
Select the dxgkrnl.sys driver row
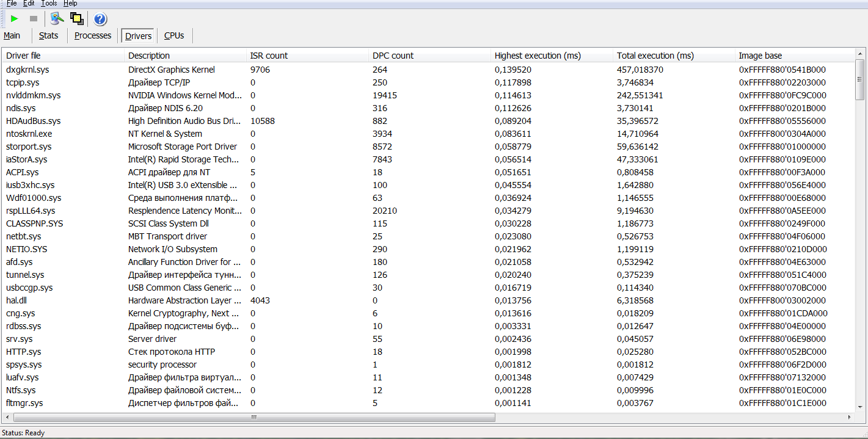click(x=428, y=70)
